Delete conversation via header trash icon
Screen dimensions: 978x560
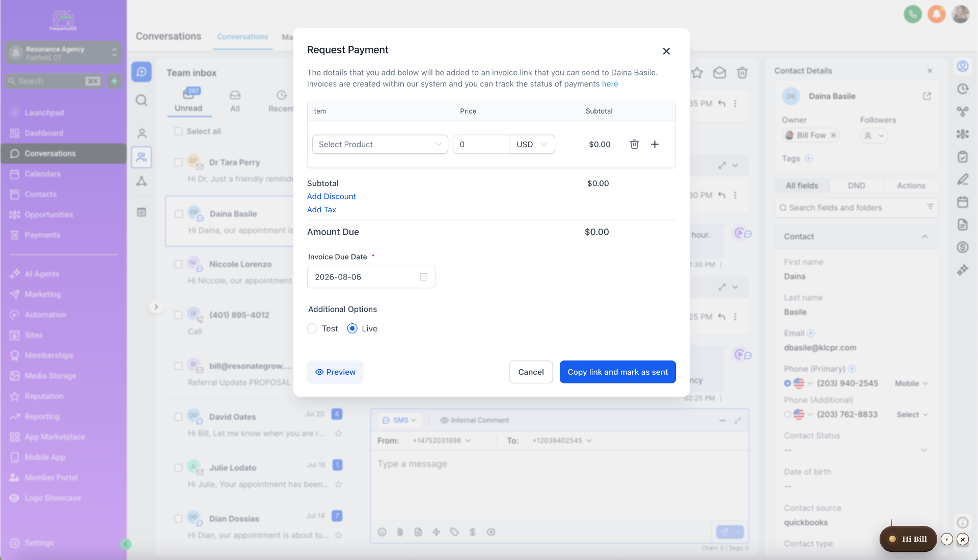tap(742, 73)
